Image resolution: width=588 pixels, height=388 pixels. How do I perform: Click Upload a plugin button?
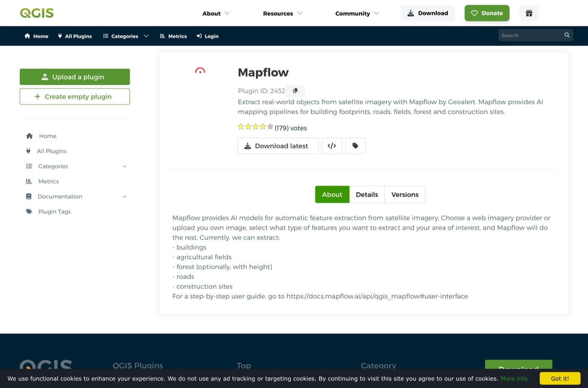click(75, 77)
